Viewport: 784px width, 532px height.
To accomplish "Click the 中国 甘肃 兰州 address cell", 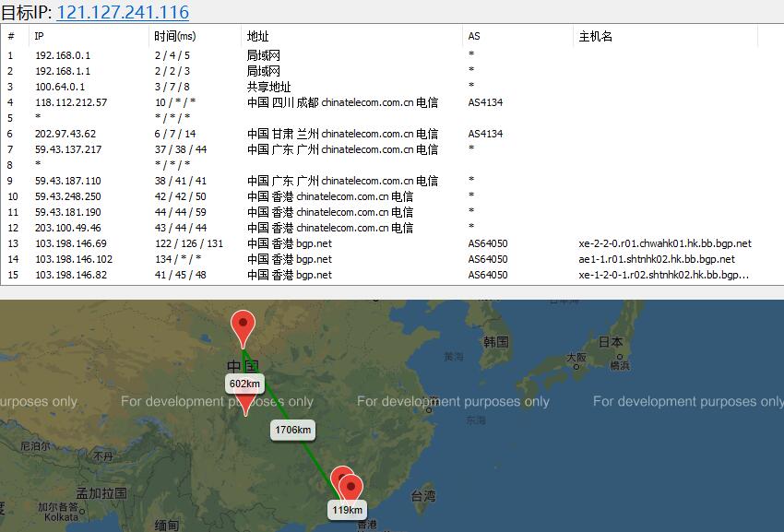I will [x=342, y=134].
